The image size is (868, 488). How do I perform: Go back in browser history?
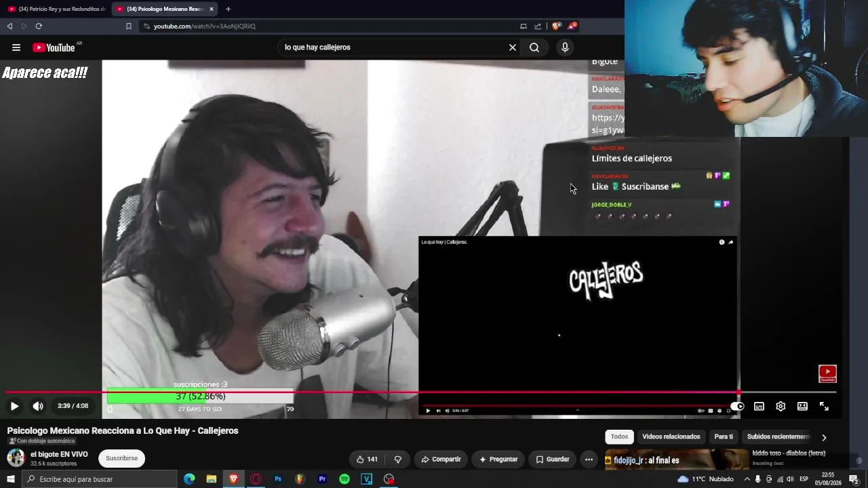coord(9,26)
